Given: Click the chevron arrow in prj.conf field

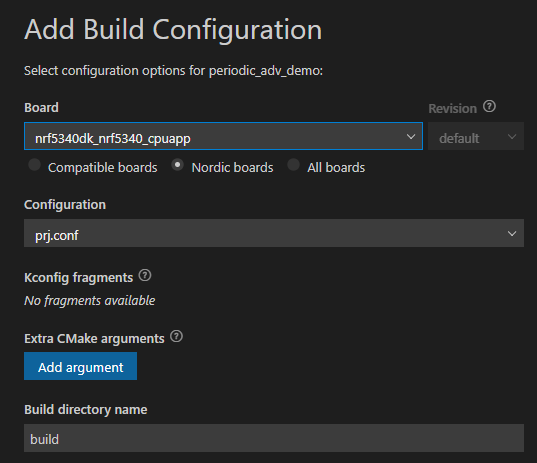Looking at the screenshot, I should (512, 234).
